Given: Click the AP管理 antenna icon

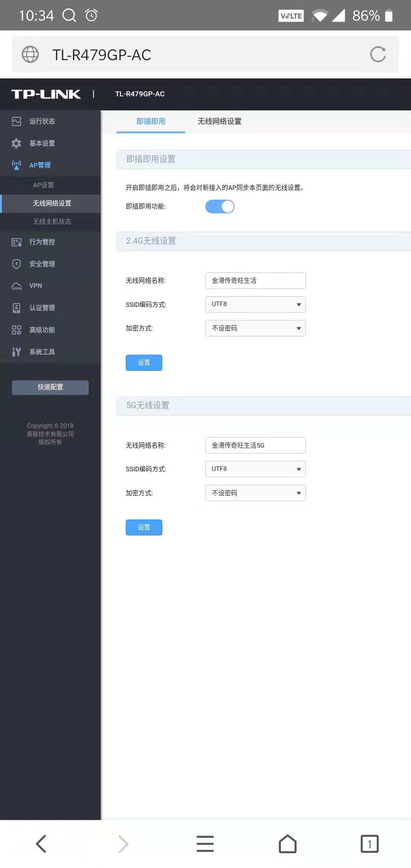Looking at the screenshot, I should coord(16,165).
